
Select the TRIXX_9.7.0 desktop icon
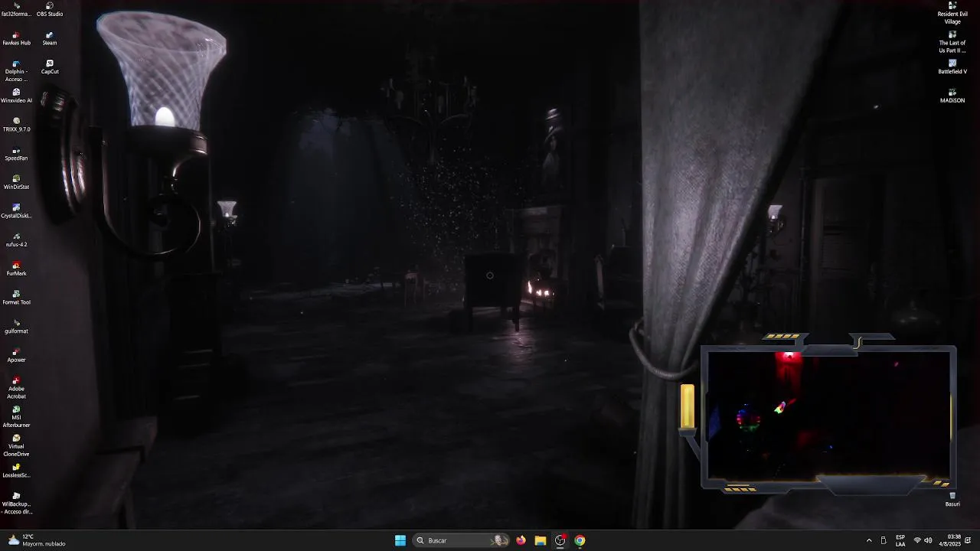pos(16,125)
